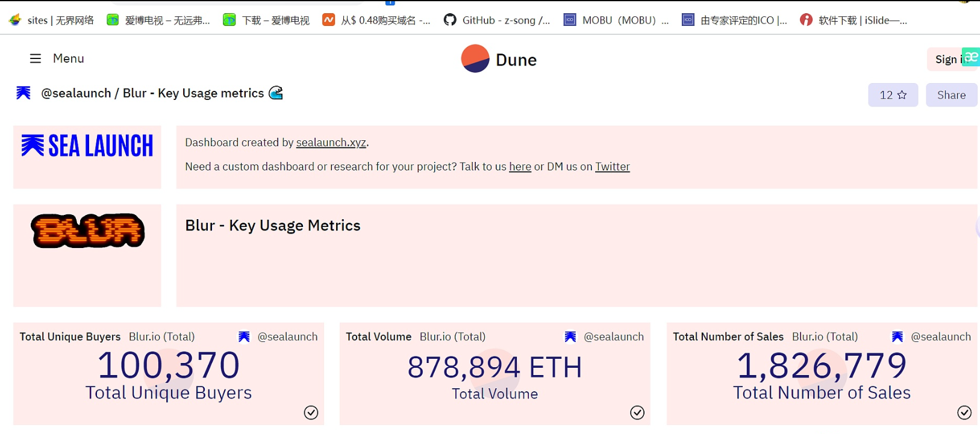Screen dimensions: 980x434
Task: Click the Dune logo
Action: coord(499,59)
